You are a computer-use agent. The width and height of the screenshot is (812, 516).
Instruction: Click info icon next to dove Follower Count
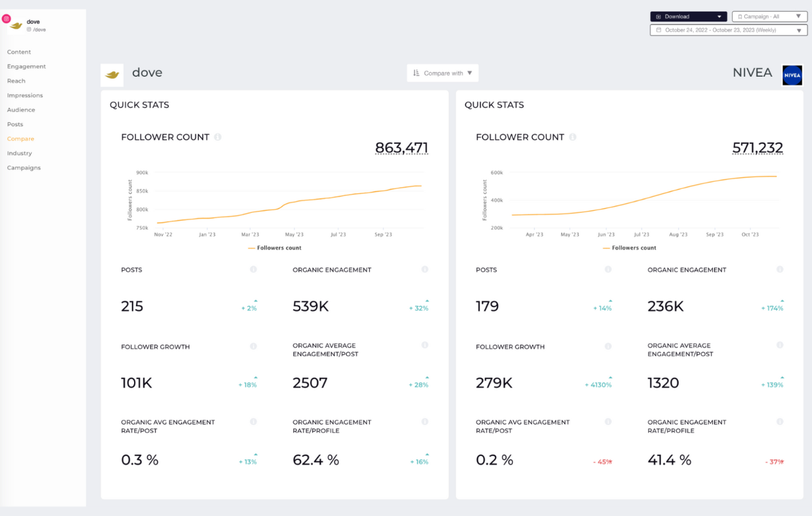pos(218,137)
